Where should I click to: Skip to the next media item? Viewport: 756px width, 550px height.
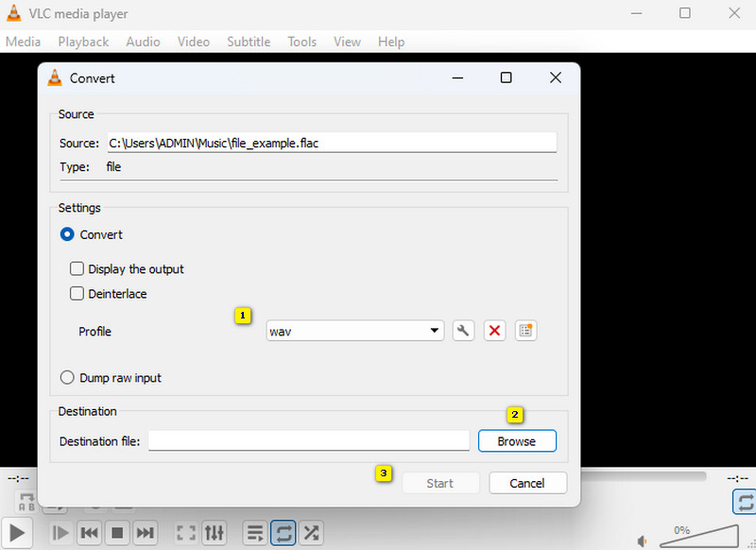pyautogui.click(x=146, y=532)
